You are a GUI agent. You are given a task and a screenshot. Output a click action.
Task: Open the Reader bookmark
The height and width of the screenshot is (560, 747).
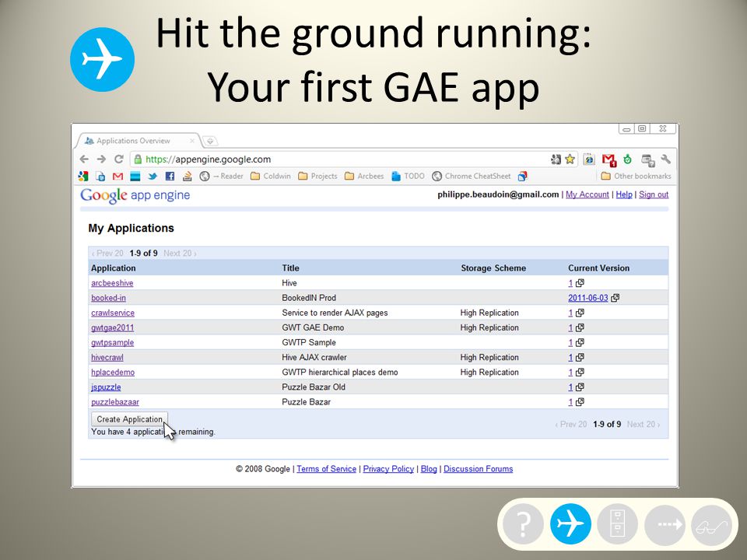pos(222,177)
